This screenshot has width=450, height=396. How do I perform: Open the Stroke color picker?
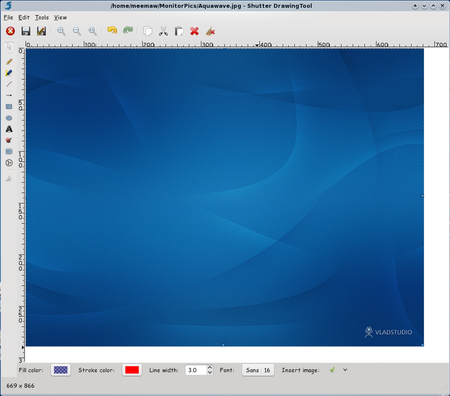[132, 370]
